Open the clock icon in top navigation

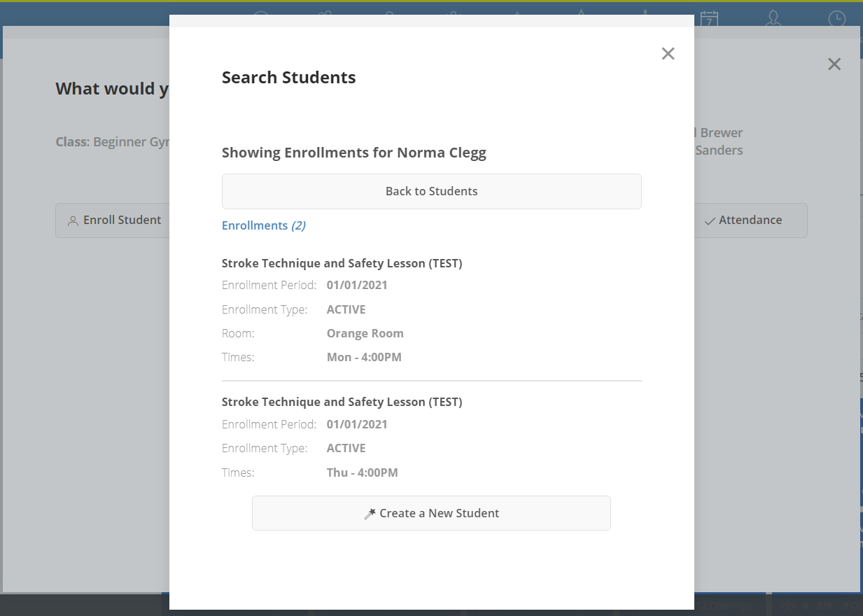pos(837,20)
